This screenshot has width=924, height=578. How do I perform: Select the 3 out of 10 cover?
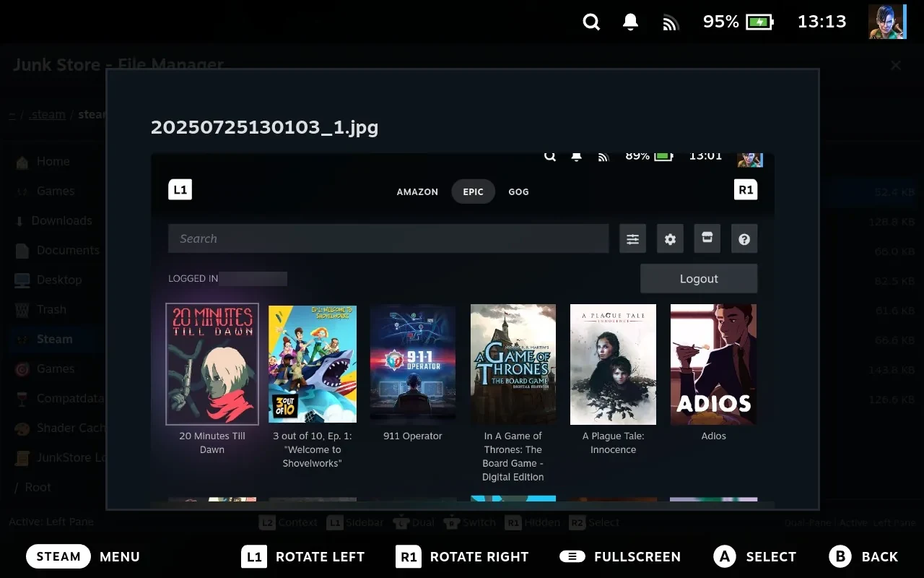point(313,364)
